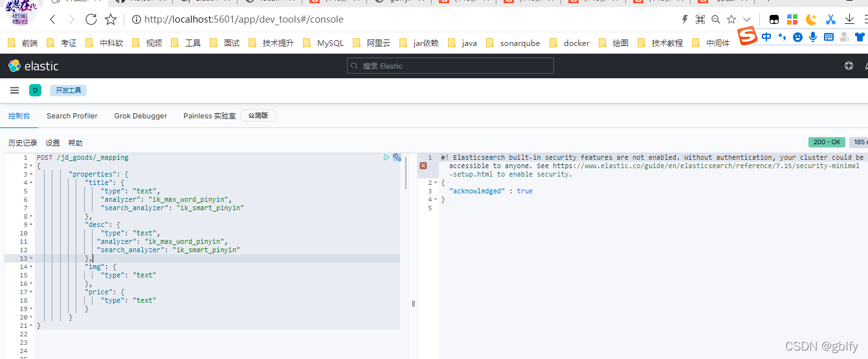Collapse the fold arrow on line 2
This screenshot has height=359, width=868.
tap(31, 166)
